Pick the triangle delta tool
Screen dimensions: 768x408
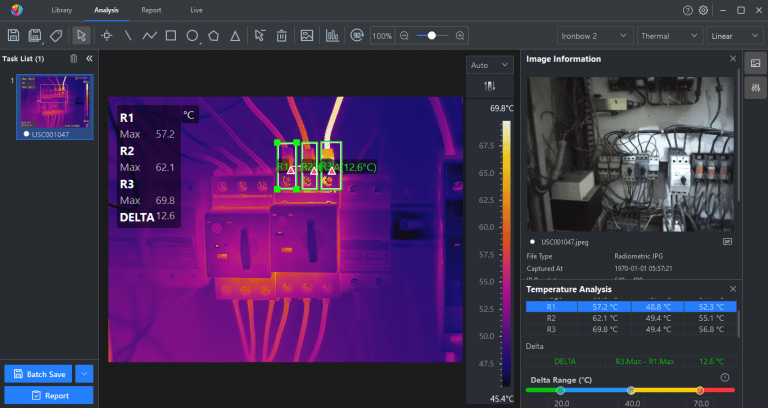pos(234,35)
